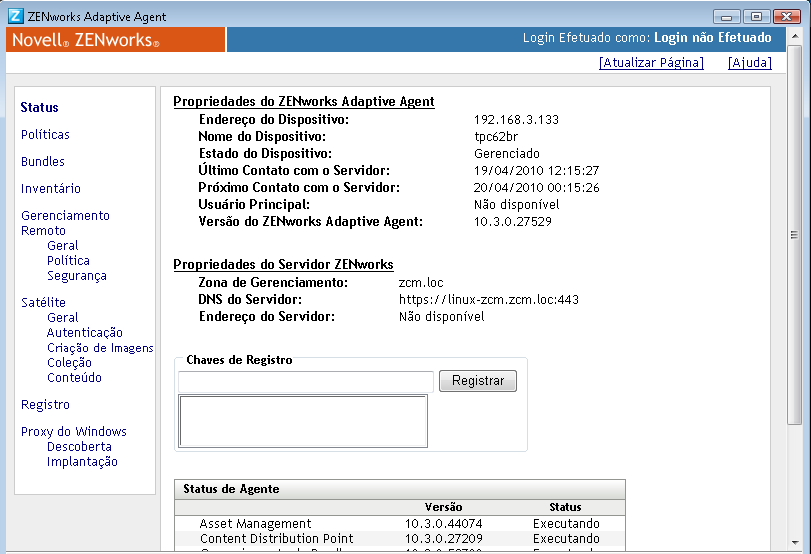Click the Gerenciado device state value
Screen dimensions: 811x554
click(x=506, y=154)
